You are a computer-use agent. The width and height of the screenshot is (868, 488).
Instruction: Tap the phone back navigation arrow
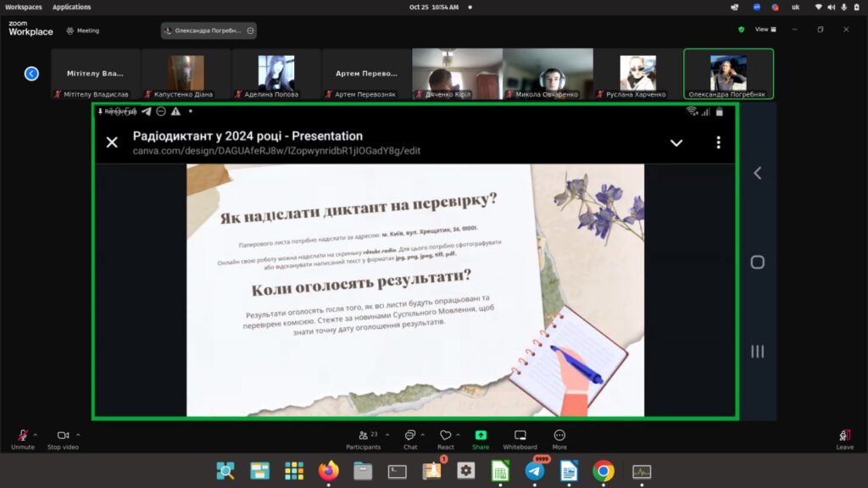(757, 173)
